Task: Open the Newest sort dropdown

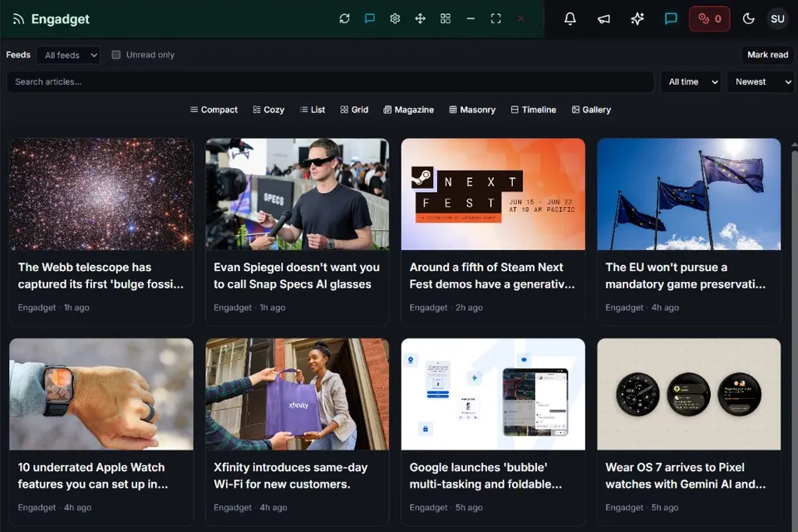Action: click(x=761, y=82)
